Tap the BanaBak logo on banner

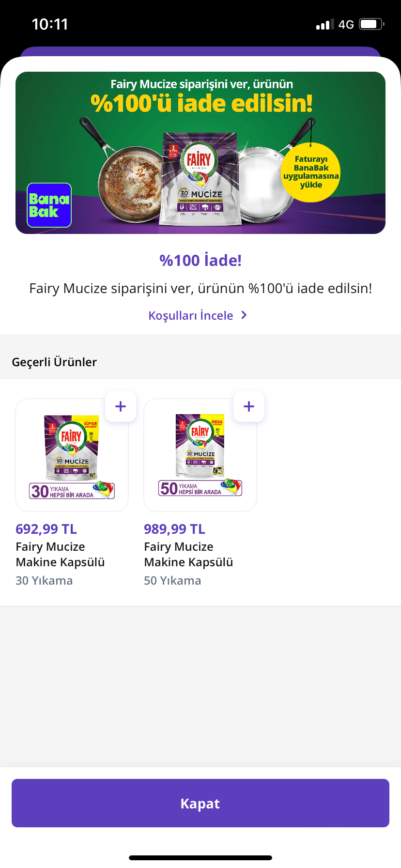tap(49, 205)
